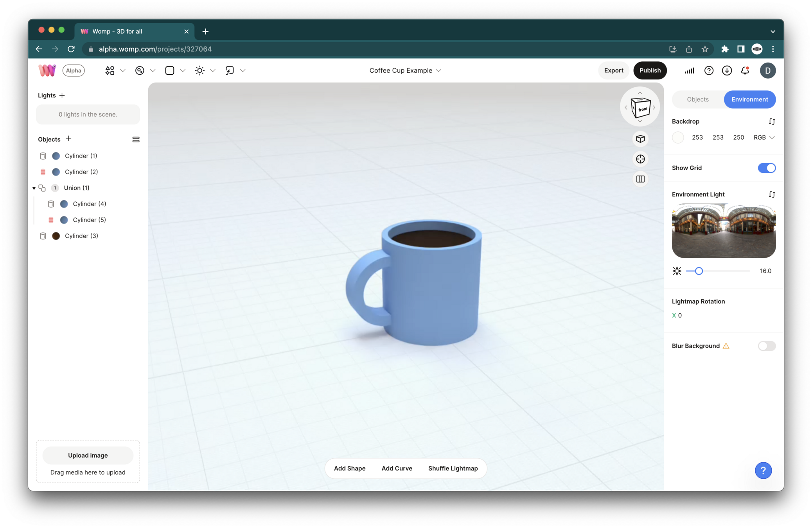Toggle boolean mode icon for Cylinder (2)

(x=43, y=172)
